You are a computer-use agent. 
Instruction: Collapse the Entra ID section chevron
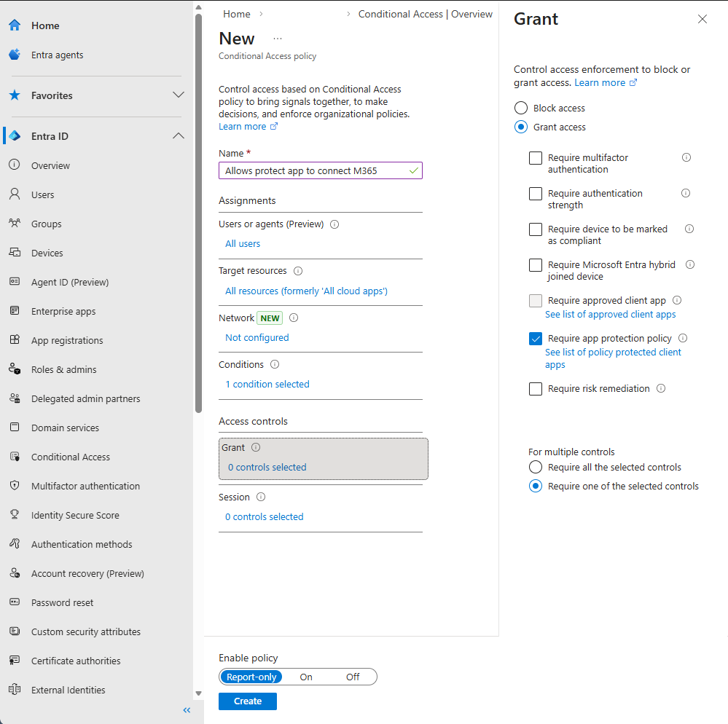click(179, 136)
